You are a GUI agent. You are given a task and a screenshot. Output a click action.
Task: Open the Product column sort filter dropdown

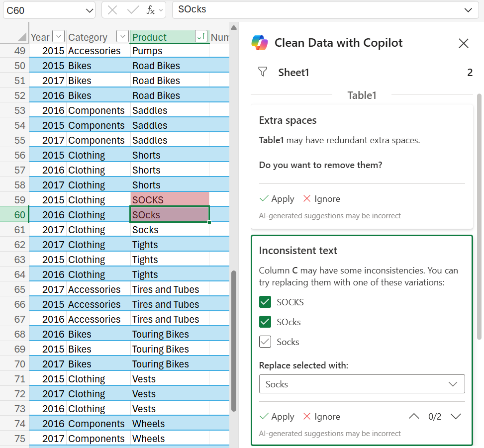coord(201,36)
